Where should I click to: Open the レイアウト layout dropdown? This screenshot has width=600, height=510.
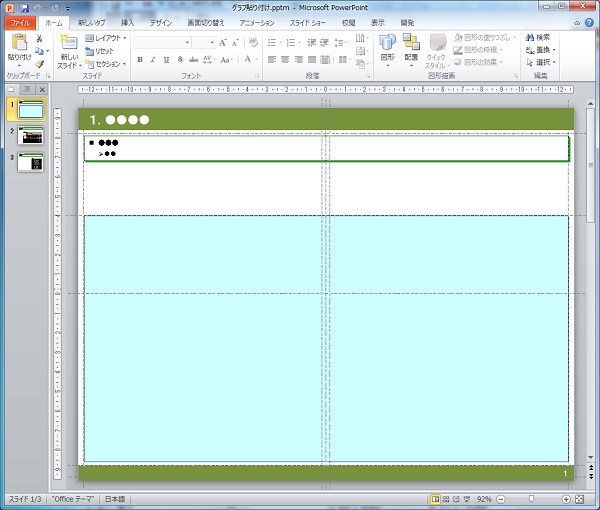click(106, 38)
